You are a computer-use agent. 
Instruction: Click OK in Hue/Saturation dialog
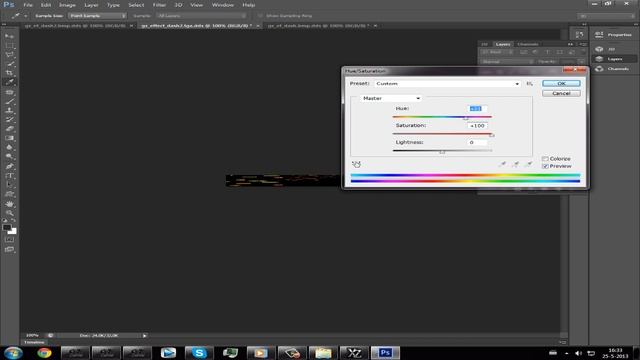561,83
